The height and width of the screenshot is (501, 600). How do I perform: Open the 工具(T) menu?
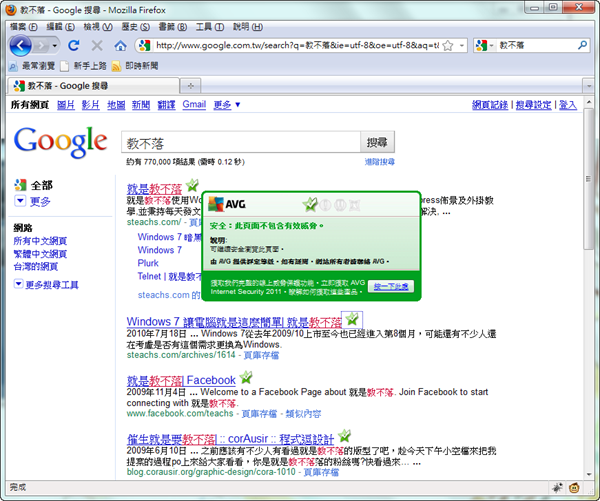pyautogui.click(x=208, y=24)
